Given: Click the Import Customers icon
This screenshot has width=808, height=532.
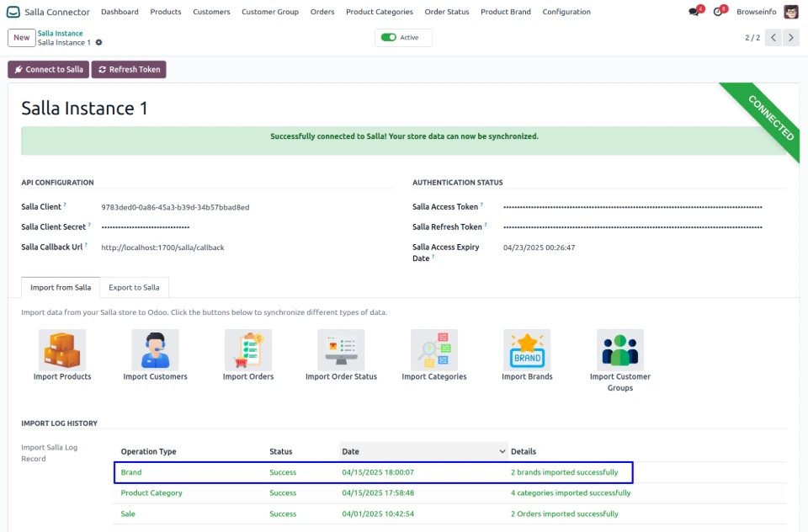Looking at the screenshot, I should (155, 349).
